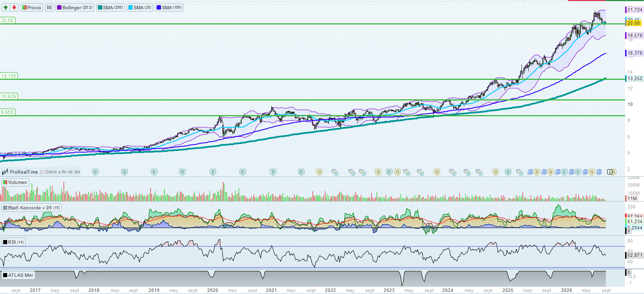Select the SMA (100) indicator tag
Image resolution: width=644 pixels, height=294 pixels.
(169, 8)
